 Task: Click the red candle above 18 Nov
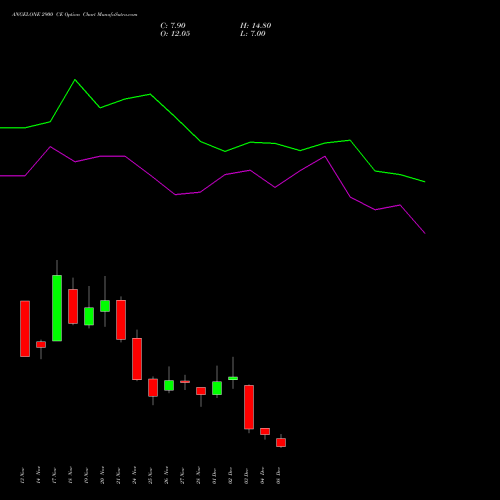tap(73, 306)
